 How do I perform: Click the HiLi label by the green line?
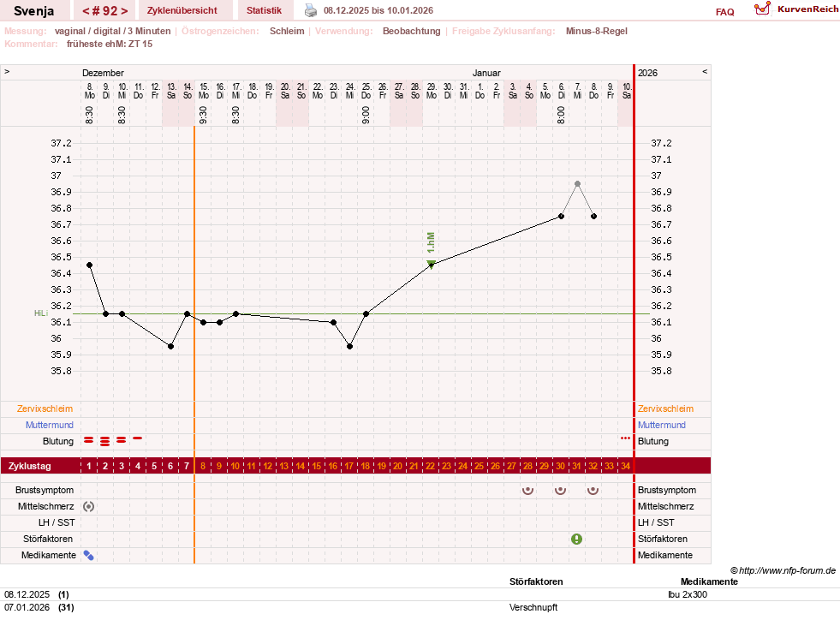click(41, 313)
